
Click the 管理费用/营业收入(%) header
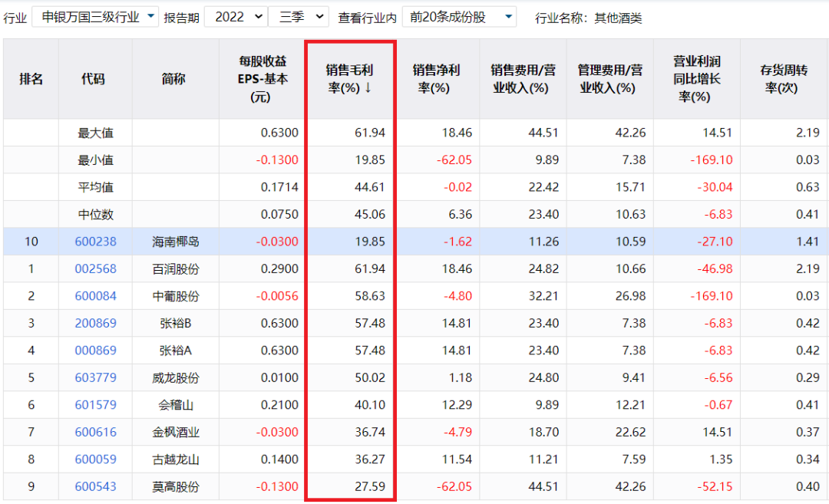(609, 79)
